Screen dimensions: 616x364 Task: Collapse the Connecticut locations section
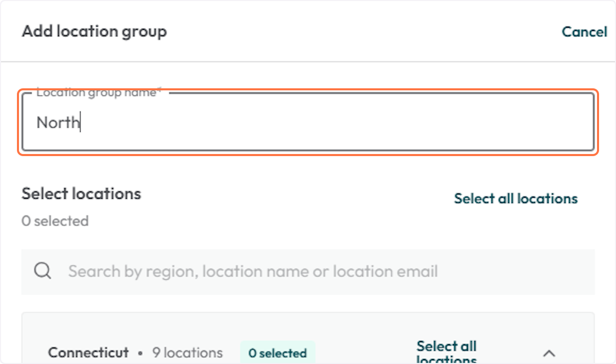click(549, 353)
